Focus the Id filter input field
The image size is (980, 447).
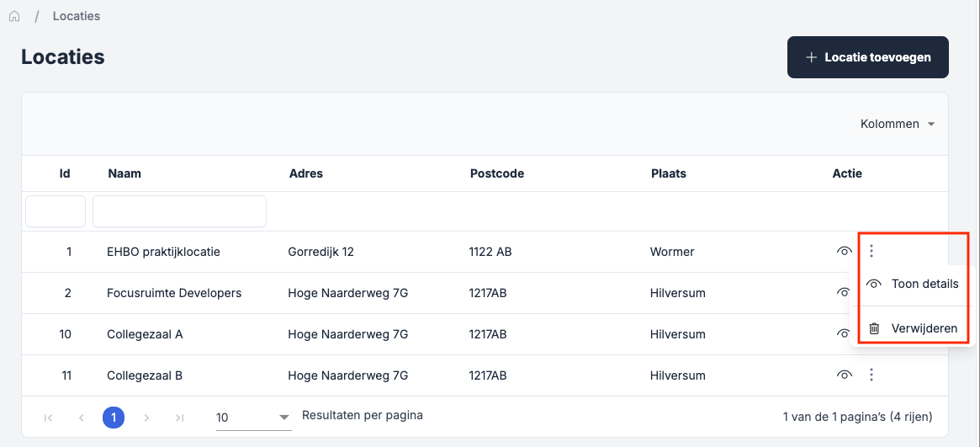[56, 211]
